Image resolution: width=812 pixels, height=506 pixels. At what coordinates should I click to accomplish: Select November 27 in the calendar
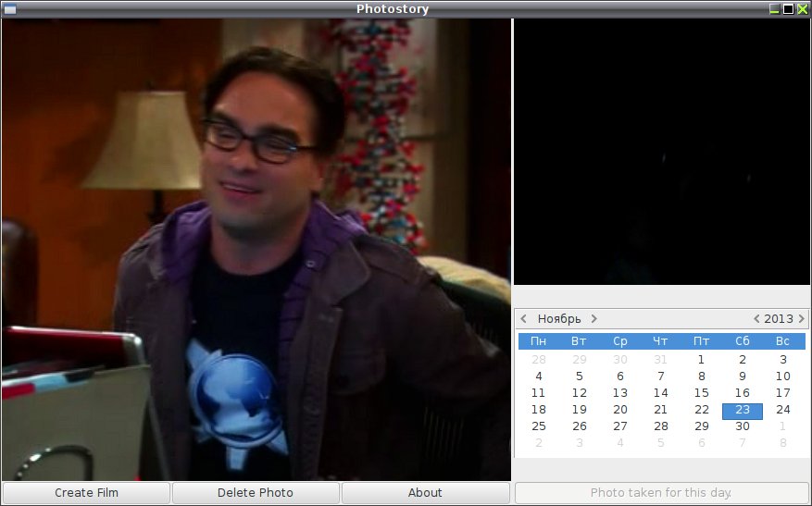click(x=619, y=426)
